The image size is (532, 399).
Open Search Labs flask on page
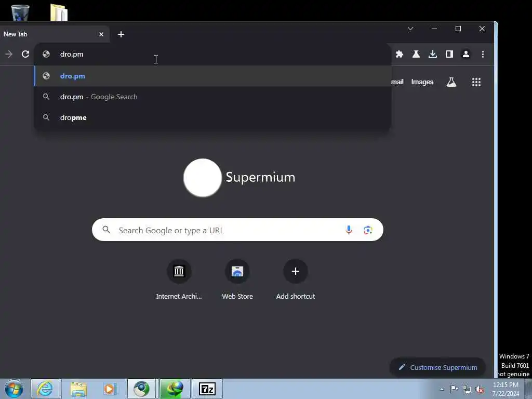(x=451, y=82)
